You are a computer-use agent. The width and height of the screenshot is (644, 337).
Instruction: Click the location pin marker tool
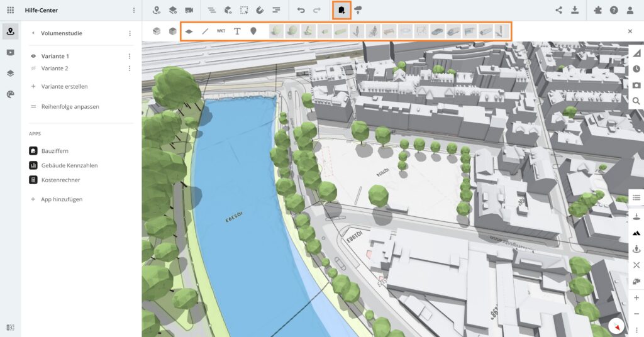click(253, 31)
